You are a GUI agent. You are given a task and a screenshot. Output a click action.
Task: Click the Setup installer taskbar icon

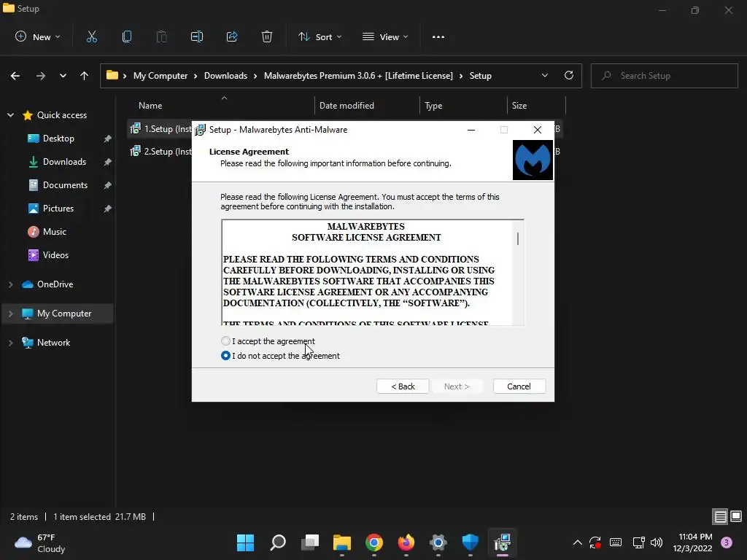503,542
